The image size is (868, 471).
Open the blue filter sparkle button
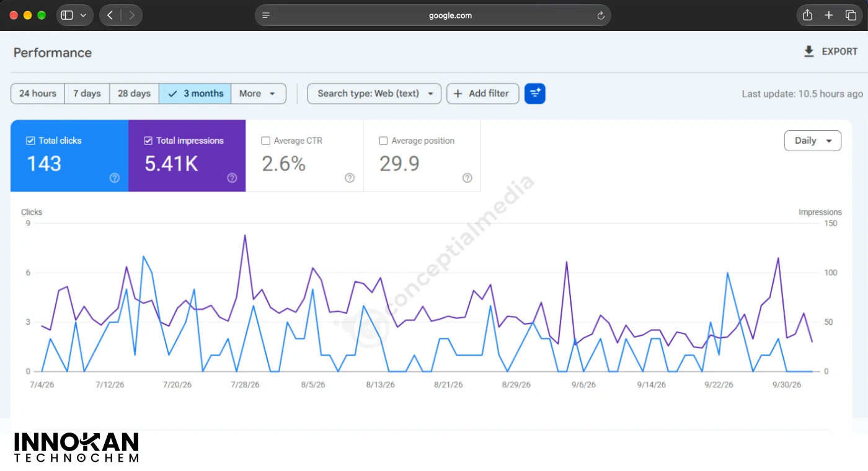tap(534, 94)
